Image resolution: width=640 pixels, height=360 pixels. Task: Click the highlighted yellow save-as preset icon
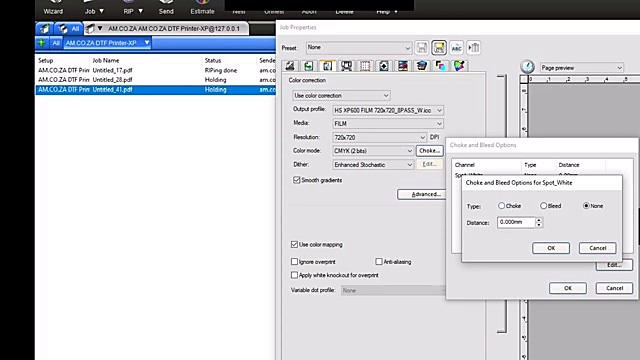click(439, 48)
